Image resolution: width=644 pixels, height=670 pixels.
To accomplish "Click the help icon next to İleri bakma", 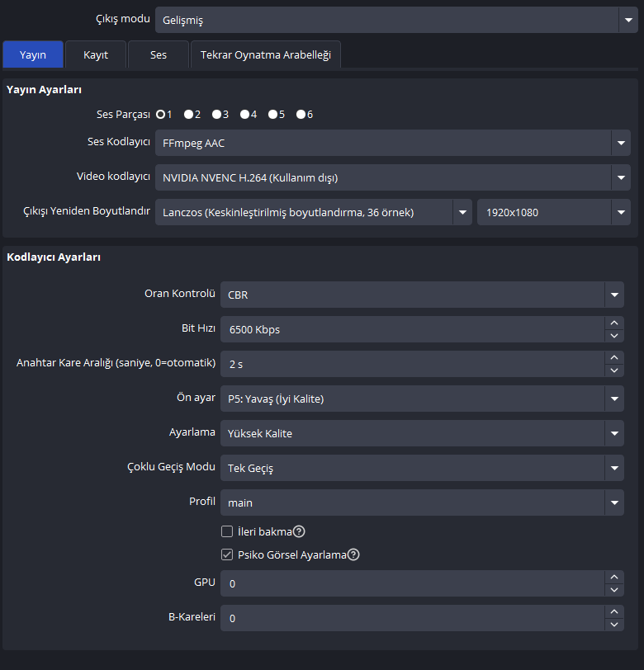I will click(x=300, y=532).
